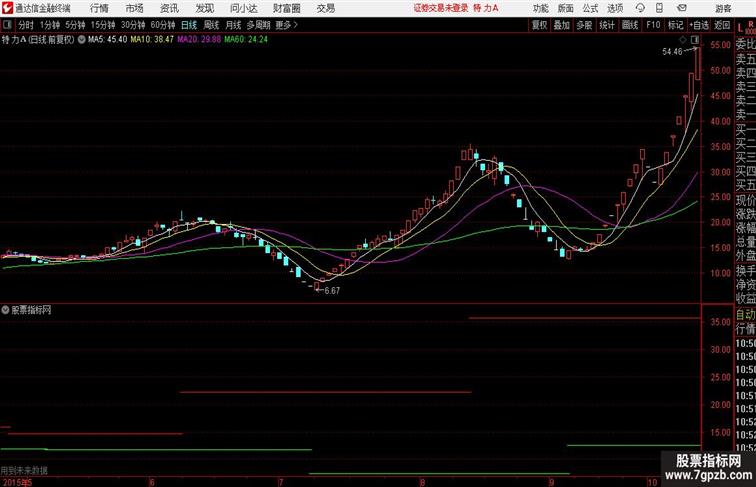Switch to the 60分钟 period tab
The image size is (756, 487).
pos(162,25)
